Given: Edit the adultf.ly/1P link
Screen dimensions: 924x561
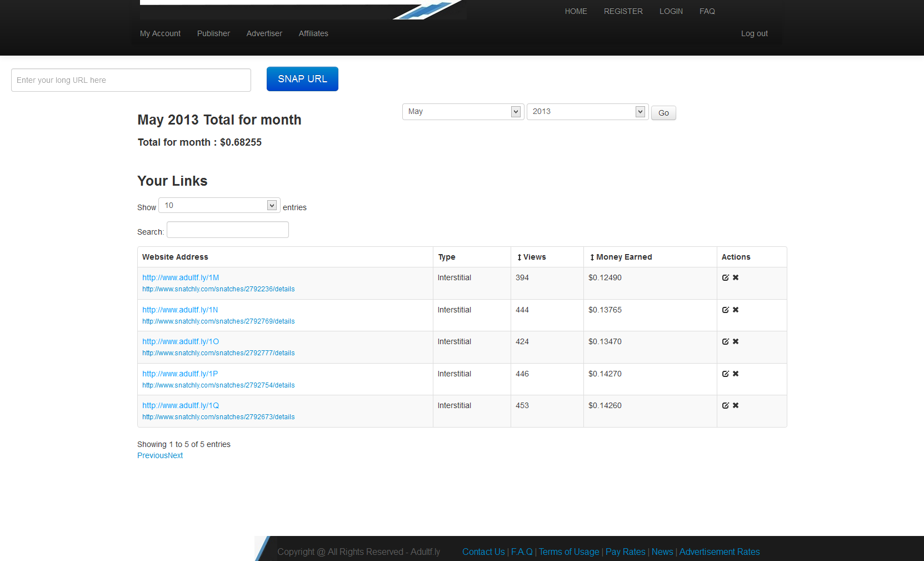Looking at the screenshot, I should click(x=725, y=374).
